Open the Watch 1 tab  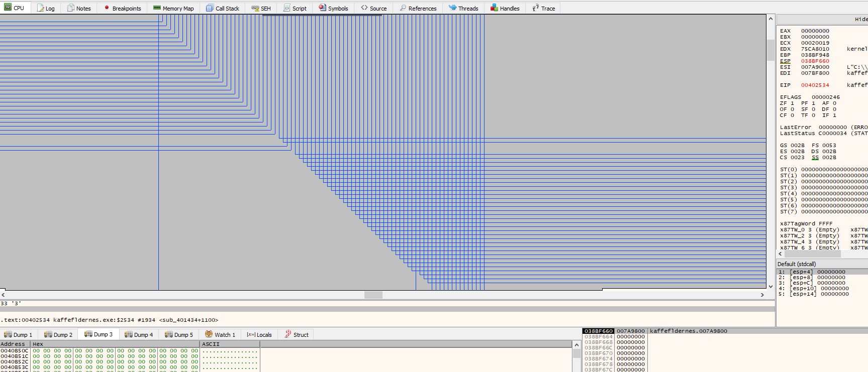coord(220,335)
